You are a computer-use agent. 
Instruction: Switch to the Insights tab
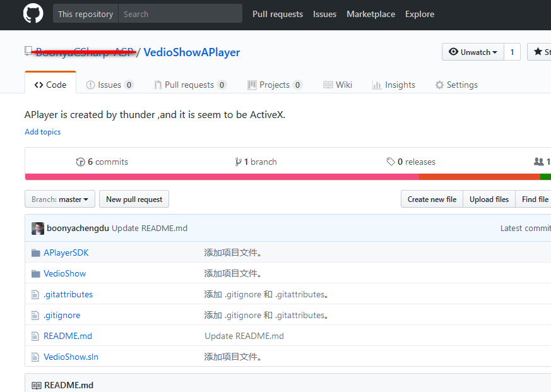point(394,85)
